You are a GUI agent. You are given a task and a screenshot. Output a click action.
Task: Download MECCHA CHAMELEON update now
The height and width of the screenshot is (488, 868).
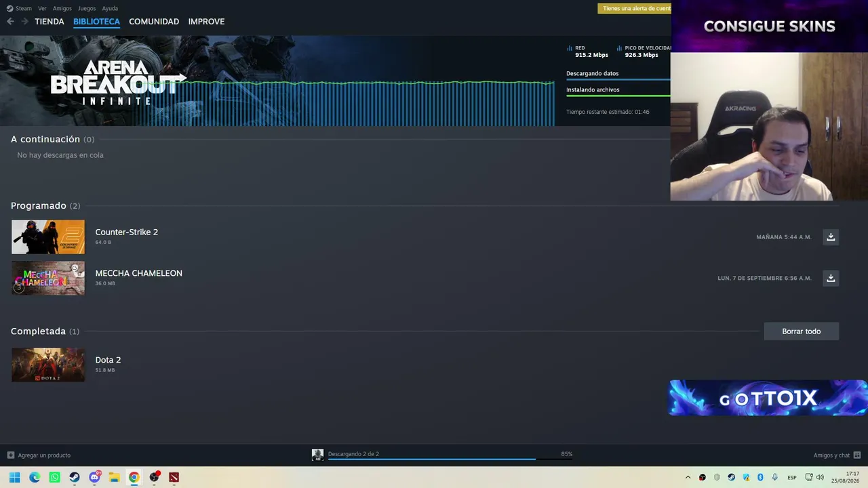(831, 279)
